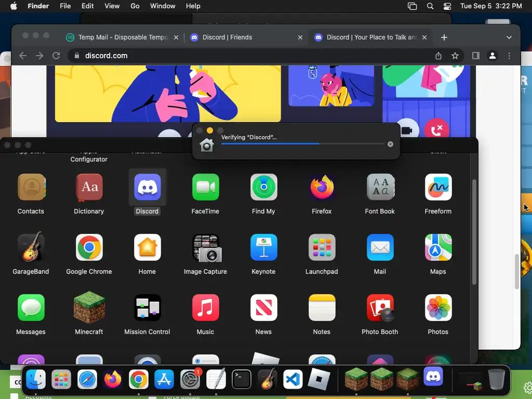532x399 pixels.
Task: Go forward in Chrome
Action: (39, 56)
